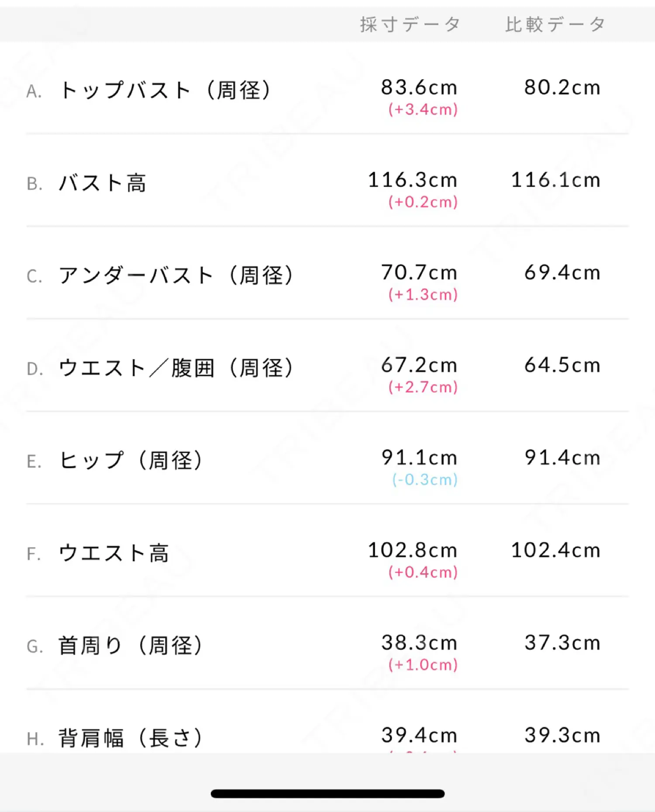Click the 採寸データ column header
This screenshot has width=655, height=812.
[x=410, y=24]
